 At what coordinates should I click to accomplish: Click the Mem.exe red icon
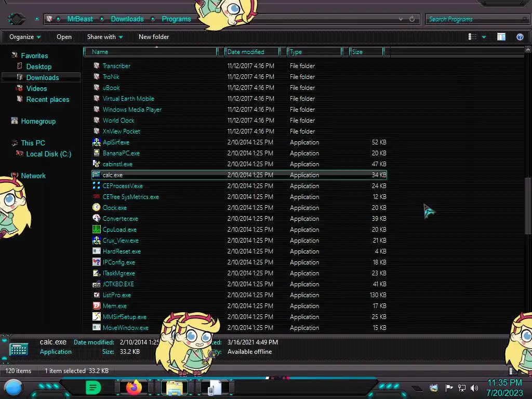point(96,305)
